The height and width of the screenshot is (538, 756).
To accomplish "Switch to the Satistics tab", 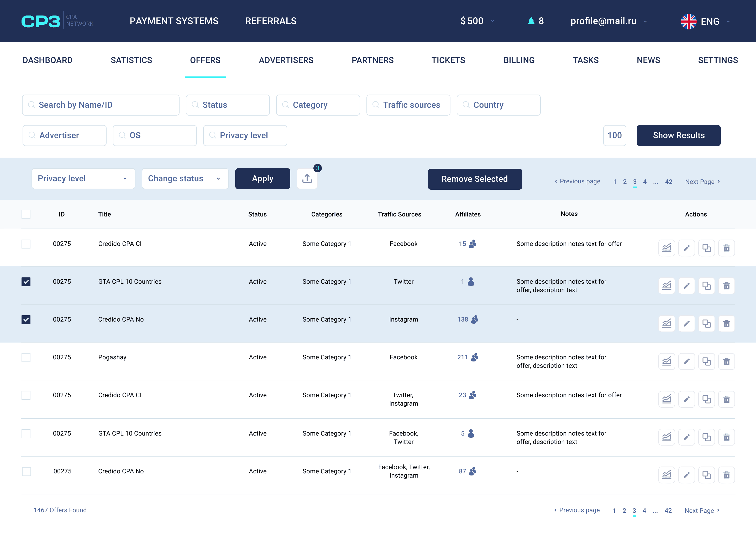I will 132,60.
